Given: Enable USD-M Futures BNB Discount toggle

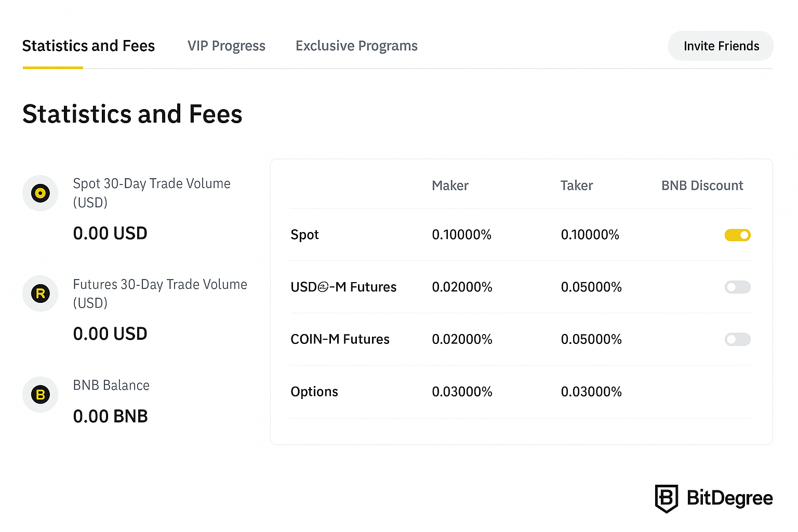Looking at the screenshot, I should (x=737, y=287).
